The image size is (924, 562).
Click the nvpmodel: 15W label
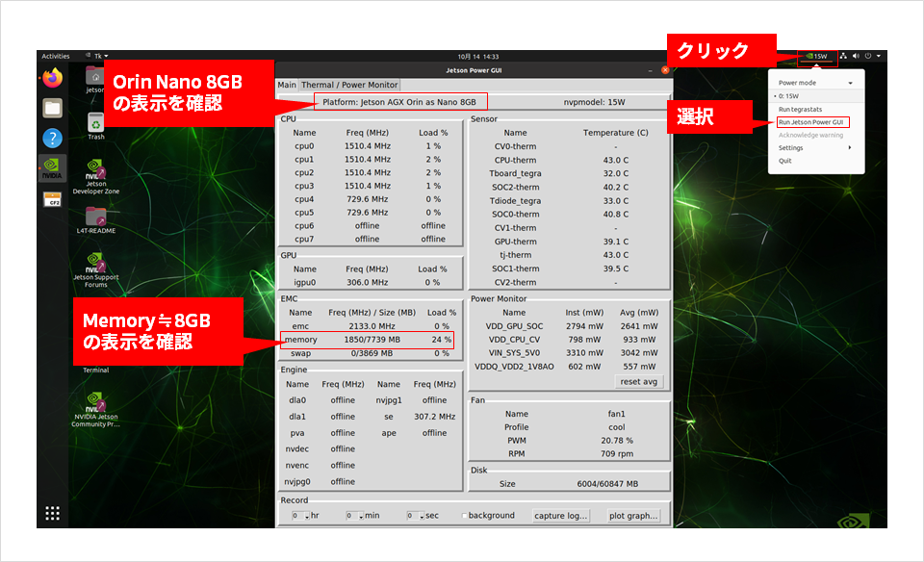[x=594, y=102]
